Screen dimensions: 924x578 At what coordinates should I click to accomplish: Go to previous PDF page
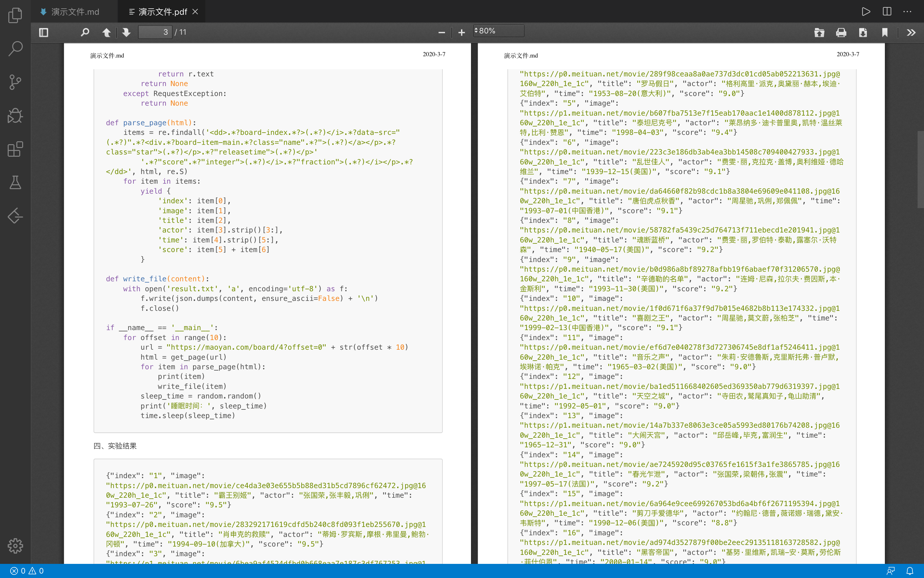click(107, 32)
